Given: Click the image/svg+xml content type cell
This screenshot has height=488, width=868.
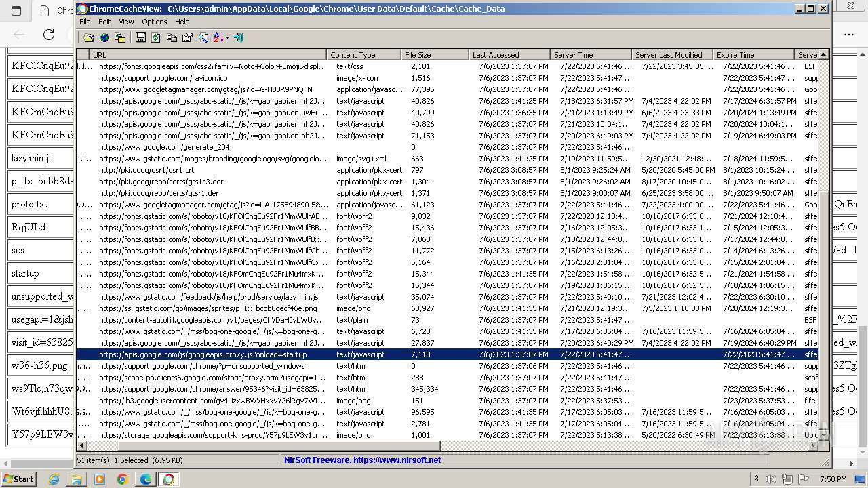Looking at the screenshot, I should pos(361,159).
